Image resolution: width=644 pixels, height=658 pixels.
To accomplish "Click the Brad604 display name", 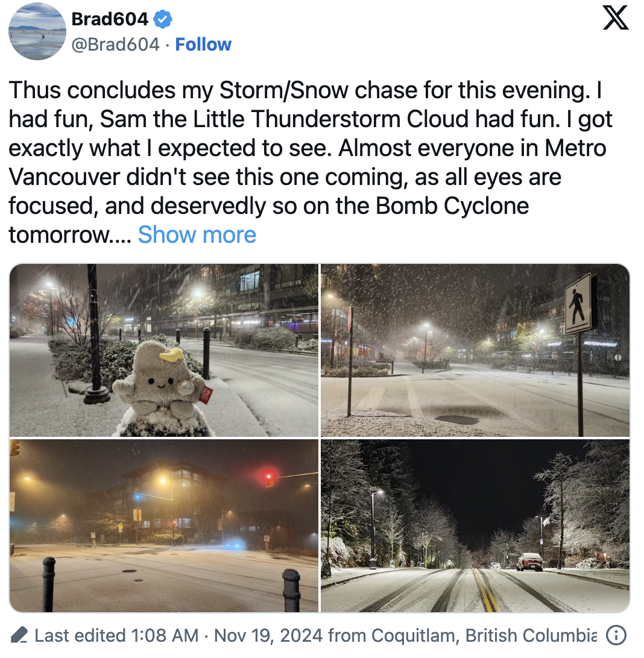I will tap(109, 19).
